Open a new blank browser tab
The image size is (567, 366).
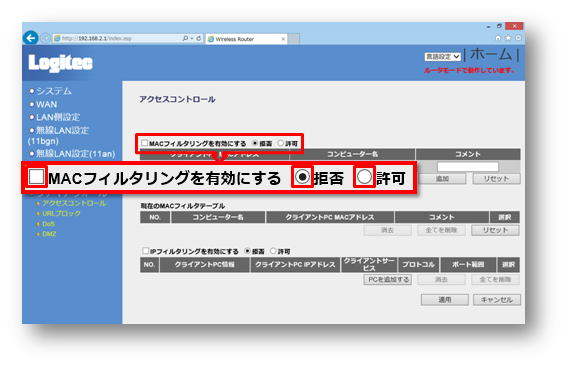click(294, 39)
